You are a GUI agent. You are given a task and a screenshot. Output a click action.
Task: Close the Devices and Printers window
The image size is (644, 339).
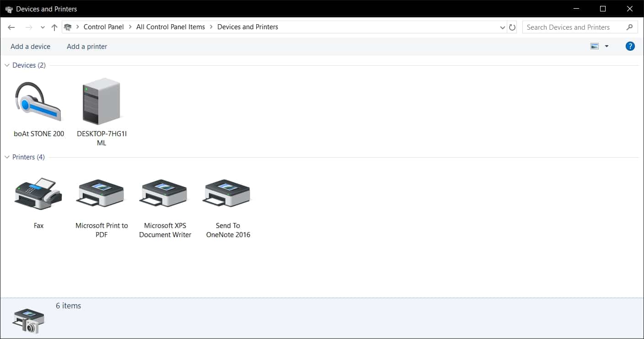[630, 9]
